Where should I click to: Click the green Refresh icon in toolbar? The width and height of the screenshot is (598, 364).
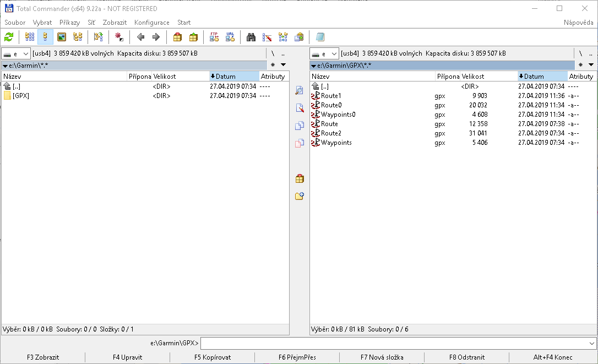9,37
